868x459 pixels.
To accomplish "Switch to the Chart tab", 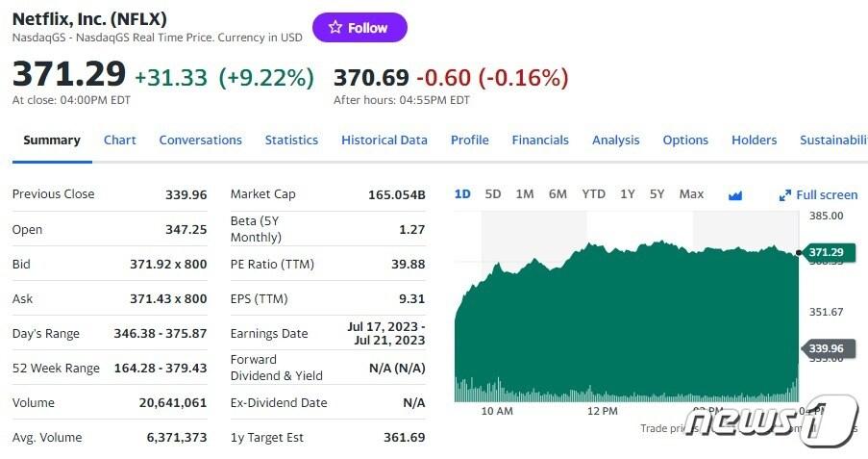I will tap(120, 140).
